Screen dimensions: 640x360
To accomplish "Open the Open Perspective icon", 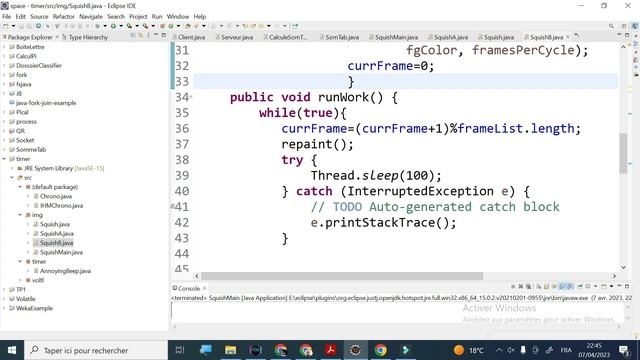I will point(624,26).
